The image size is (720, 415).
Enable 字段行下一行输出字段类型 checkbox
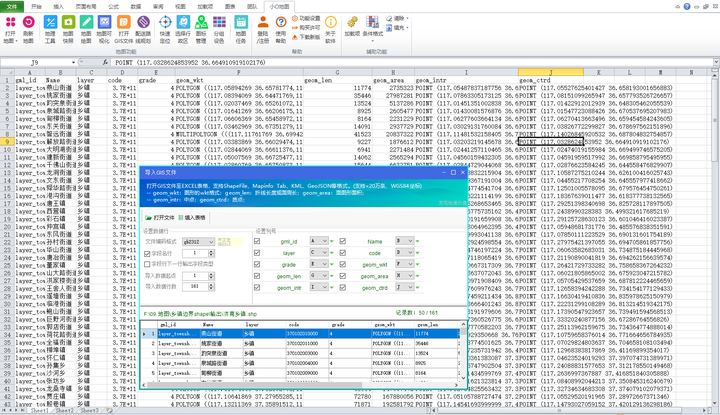[149, 265]
